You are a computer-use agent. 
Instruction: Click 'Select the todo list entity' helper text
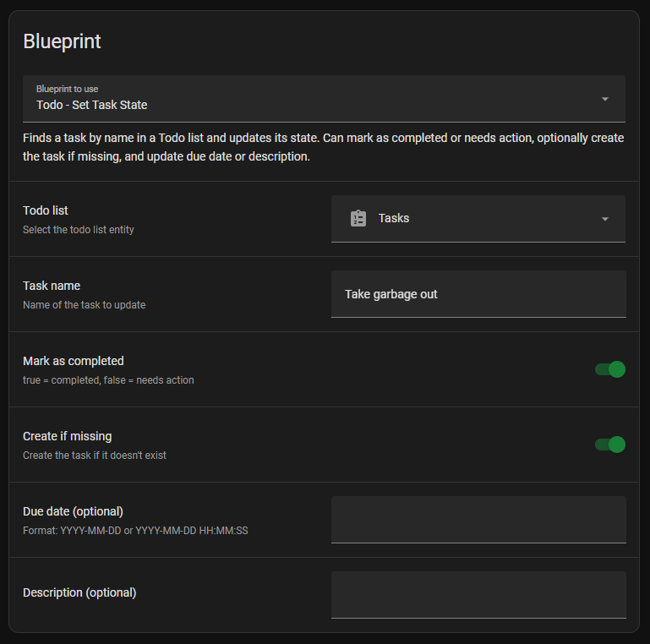(78, 230)
